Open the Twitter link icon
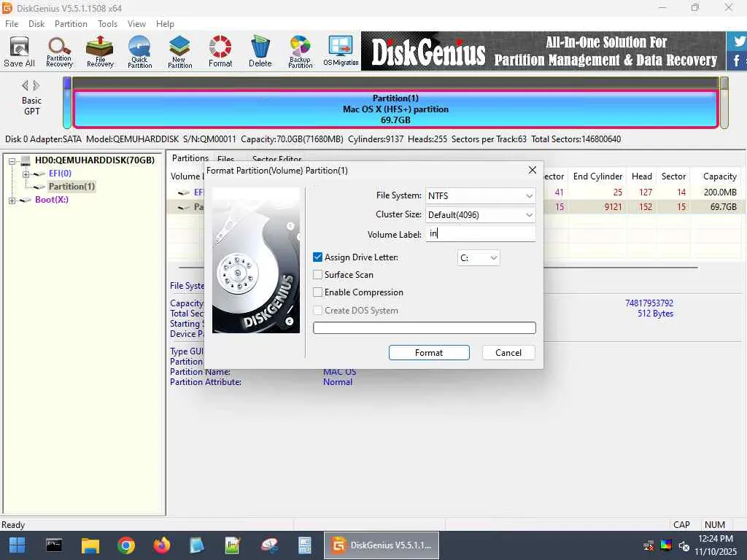This screenshot has height=560, width=747. pos(739,41)
